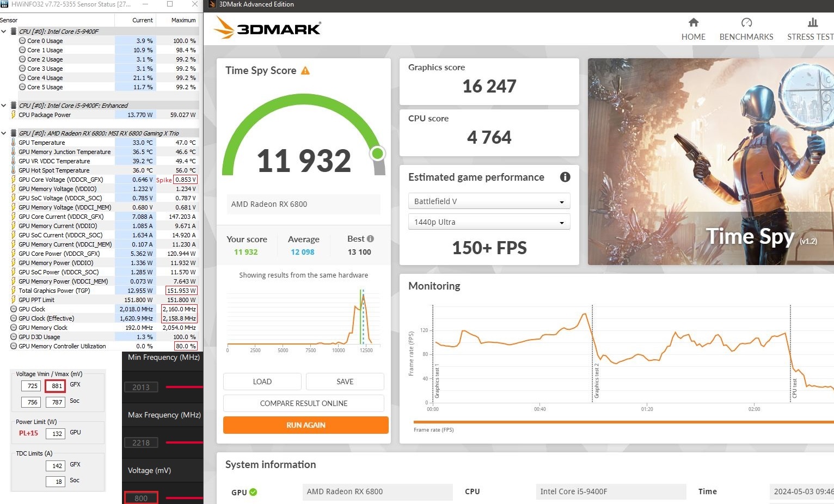Screen dimensions: 834x504
Task: Adjust the Max Frequency red slider
Action: (x=184, y=442)
